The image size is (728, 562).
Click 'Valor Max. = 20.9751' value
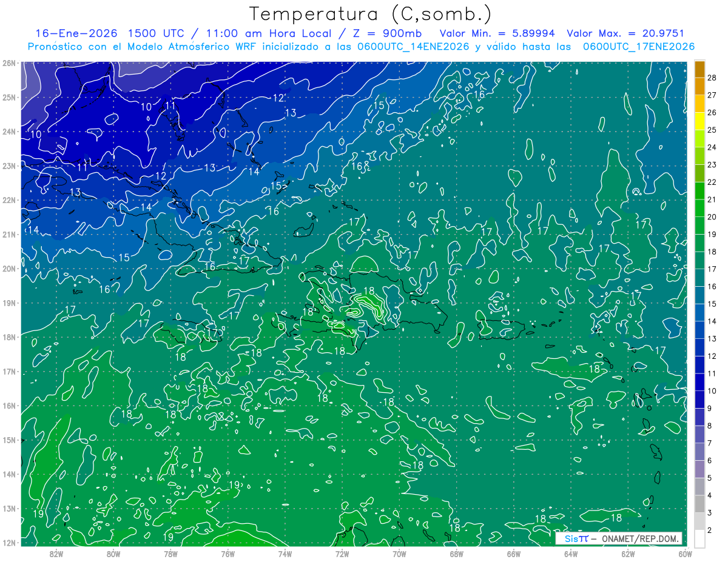pyautogui.click(x=625, y=33)
